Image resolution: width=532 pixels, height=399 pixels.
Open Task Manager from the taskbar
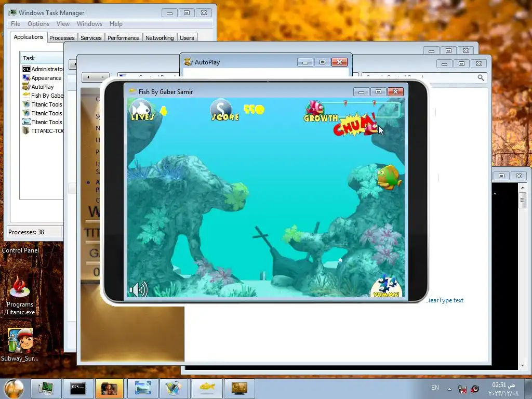pos(46,389)
